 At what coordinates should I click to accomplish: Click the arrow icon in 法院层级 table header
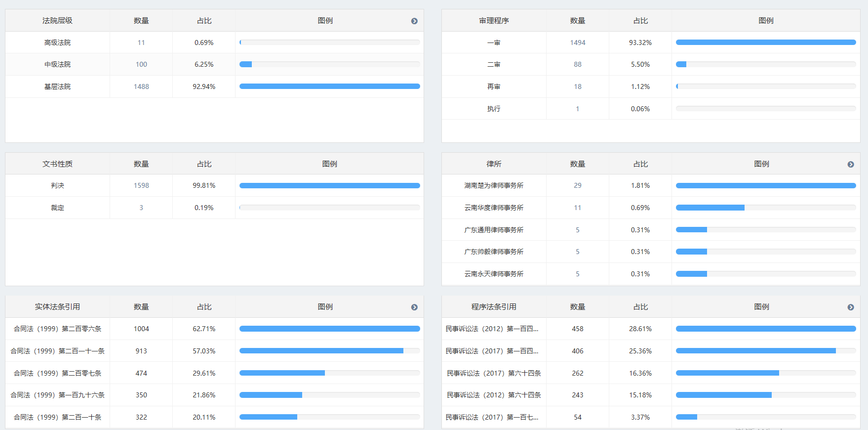414,21
